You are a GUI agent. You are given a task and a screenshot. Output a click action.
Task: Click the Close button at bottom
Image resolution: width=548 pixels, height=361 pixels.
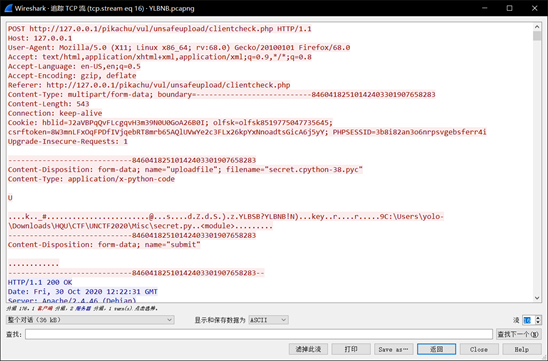pos(479,349)
